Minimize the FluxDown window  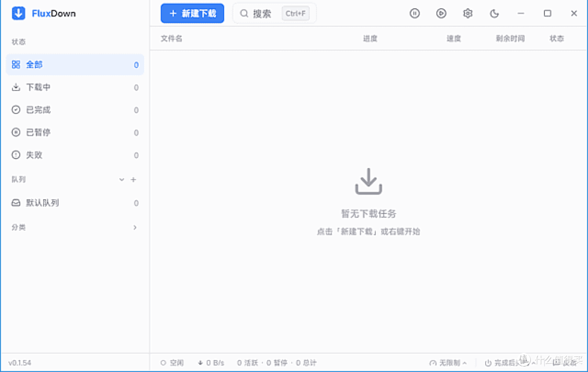click(x=521, y=14)
